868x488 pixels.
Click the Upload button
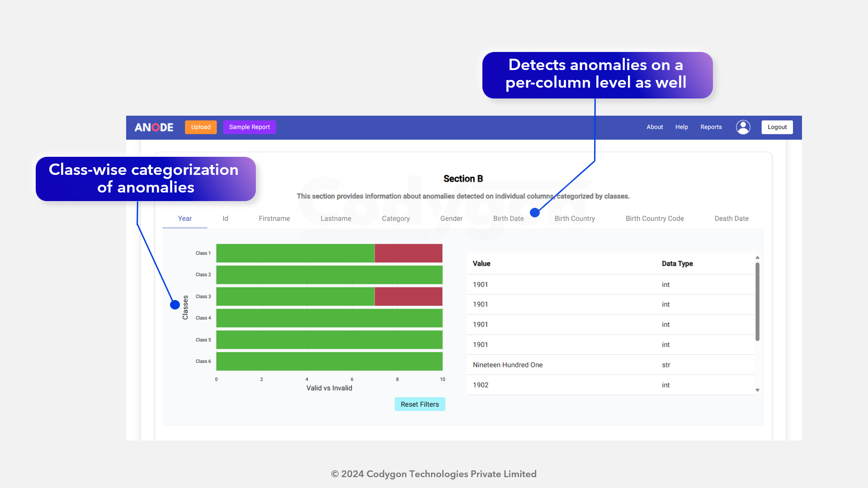click(201, 127)
